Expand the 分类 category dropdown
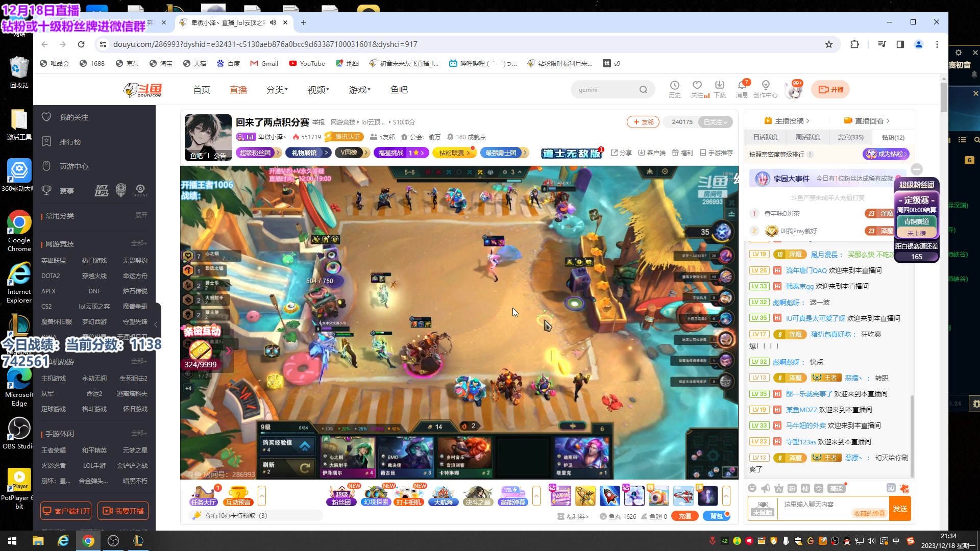 277,90
